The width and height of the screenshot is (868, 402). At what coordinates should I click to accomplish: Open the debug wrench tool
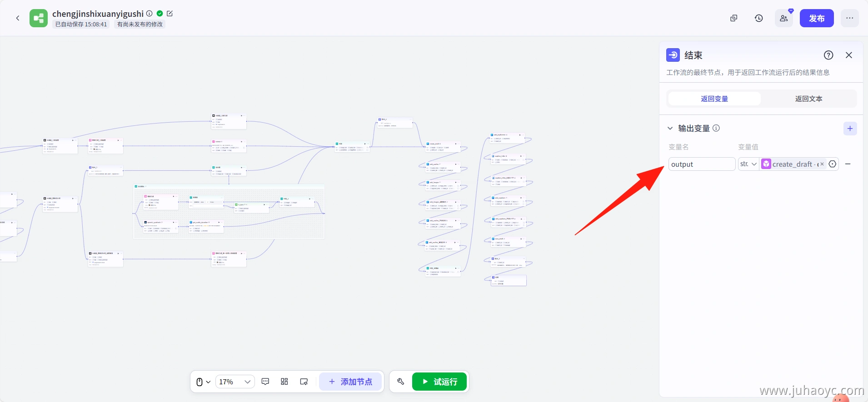pyautogui.click(x=400, y=382)
